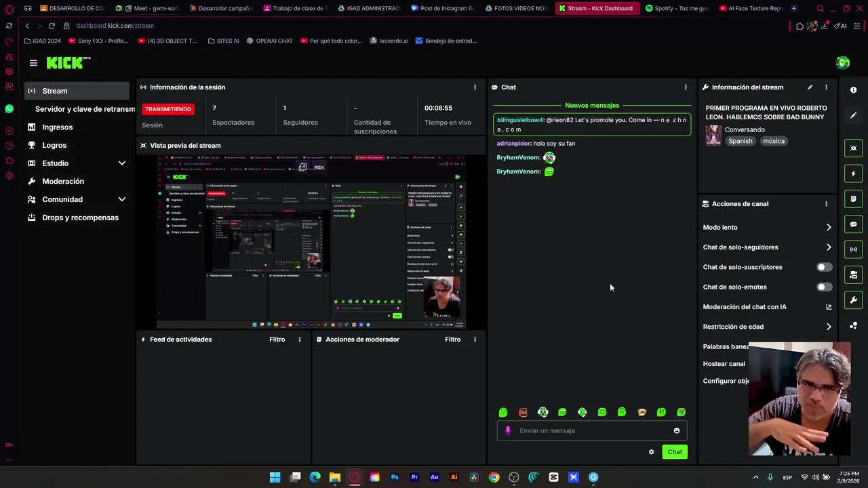Open Acciones de canal three-dot menu
The image size is (868, 488).
click(826, 203)
